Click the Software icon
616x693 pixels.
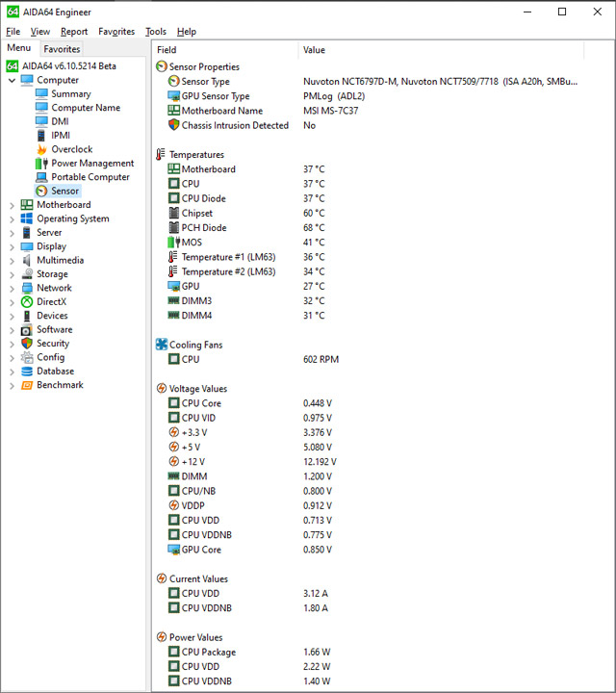coord(27,330)
